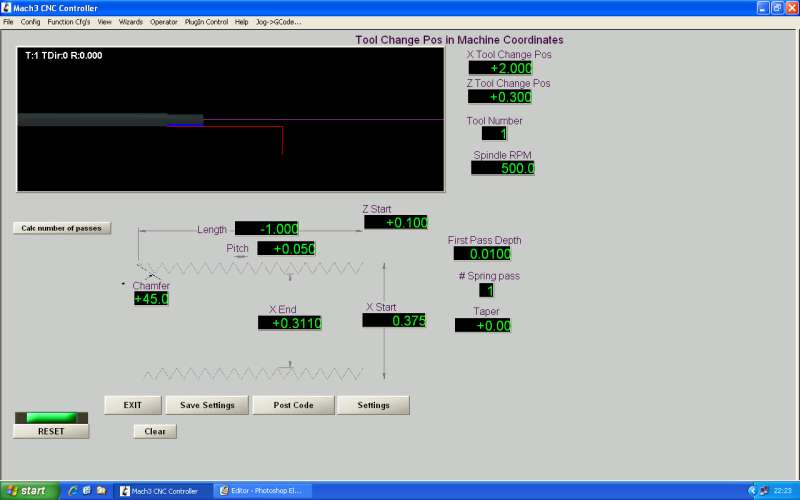
Task: Select the Pitch value field
Action: (x=286, y=248)
